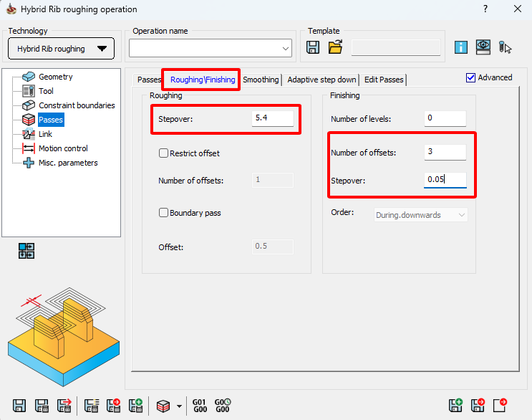Click the roughing Stepover input field
Screen dimensions: 532x420
point(272,118)
